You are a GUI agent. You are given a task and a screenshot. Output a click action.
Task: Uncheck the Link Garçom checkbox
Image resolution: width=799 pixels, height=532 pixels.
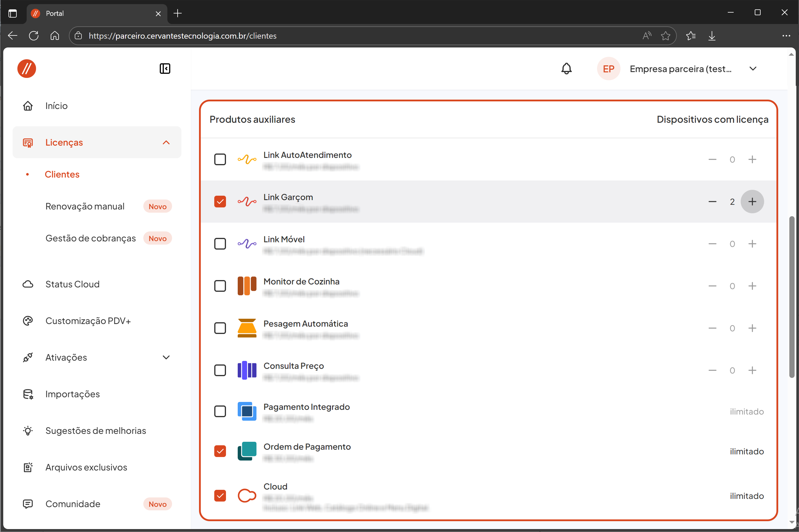220,202
